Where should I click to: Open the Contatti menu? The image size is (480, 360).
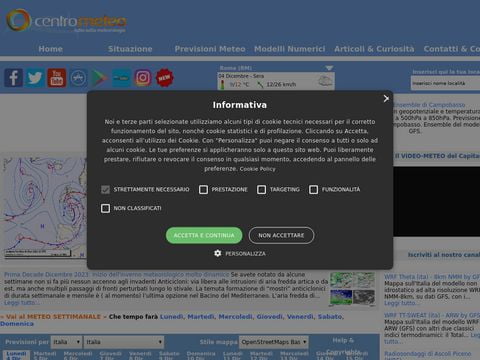coord(452,49)
